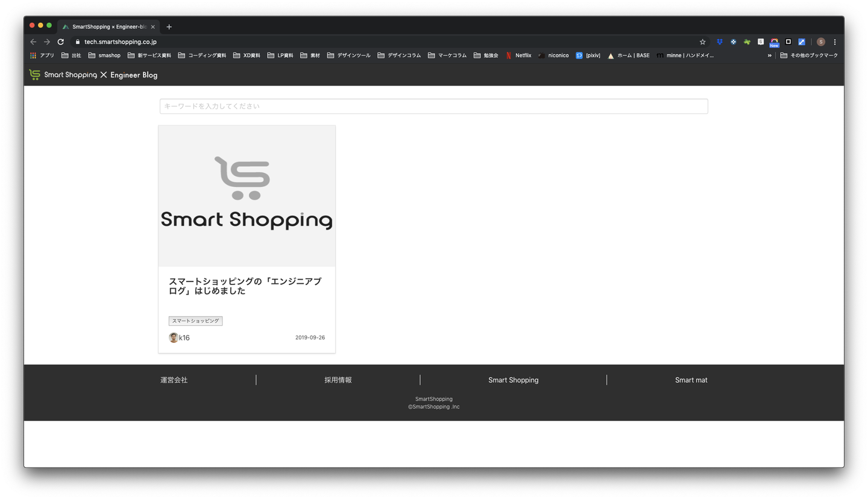Screen dimensions: 868x499
Task: Open the マーケコラム bookmark folder
Action: [447, 55]
